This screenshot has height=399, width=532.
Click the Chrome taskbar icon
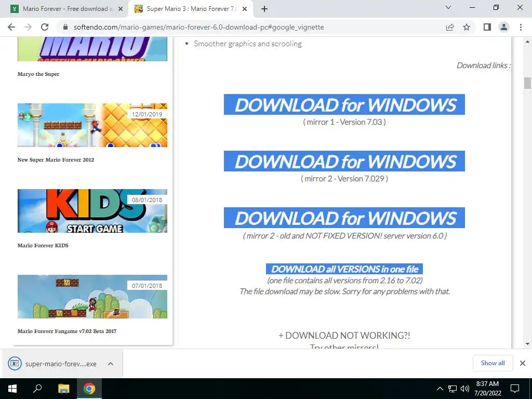(89, 389)
